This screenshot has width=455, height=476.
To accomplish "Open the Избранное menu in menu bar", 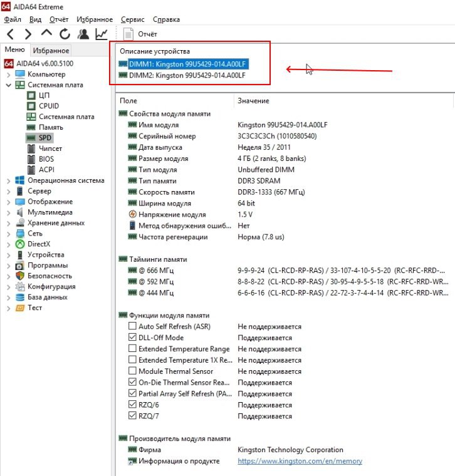I will click(95, 19).
